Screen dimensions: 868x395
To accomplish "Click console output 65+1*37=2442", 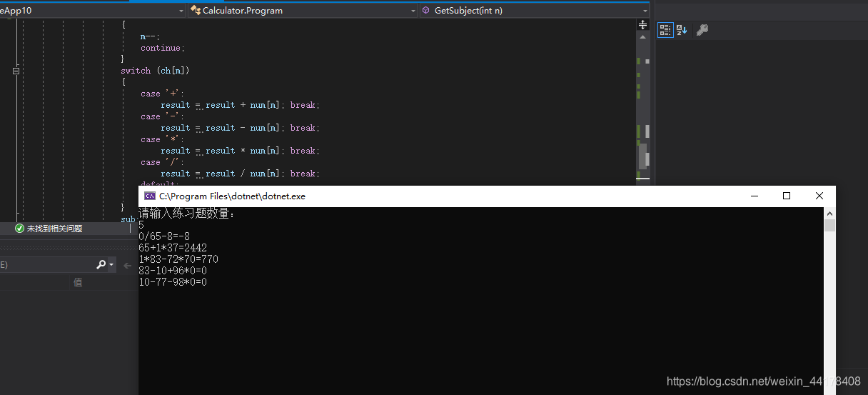I will (173, 248).
